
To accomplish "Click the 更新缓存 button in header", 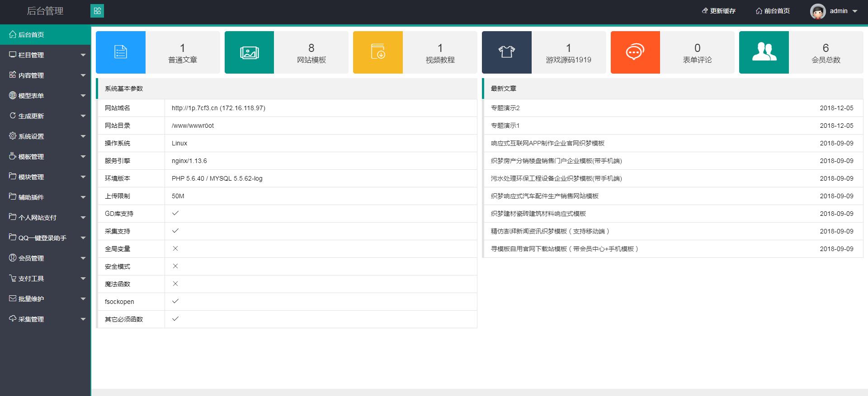I will (x=719, y=11).
